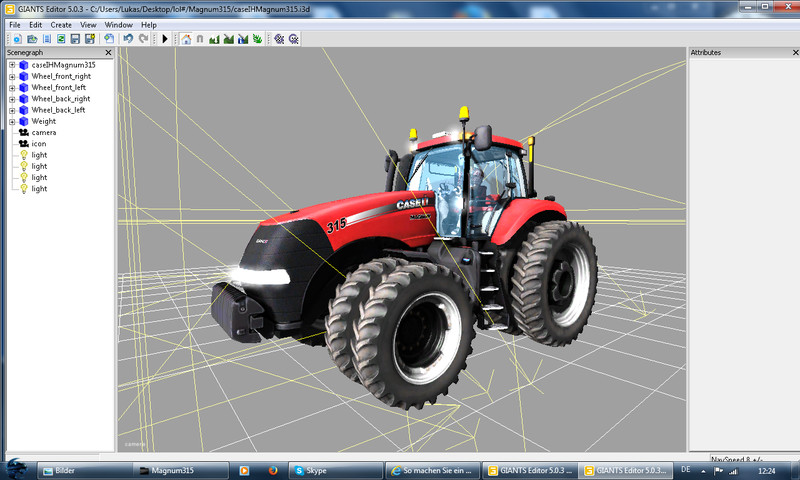The height and width of the screenshot is (480, 800).
Task: Select the Weight tree item
Action: [x=44, y=121]
